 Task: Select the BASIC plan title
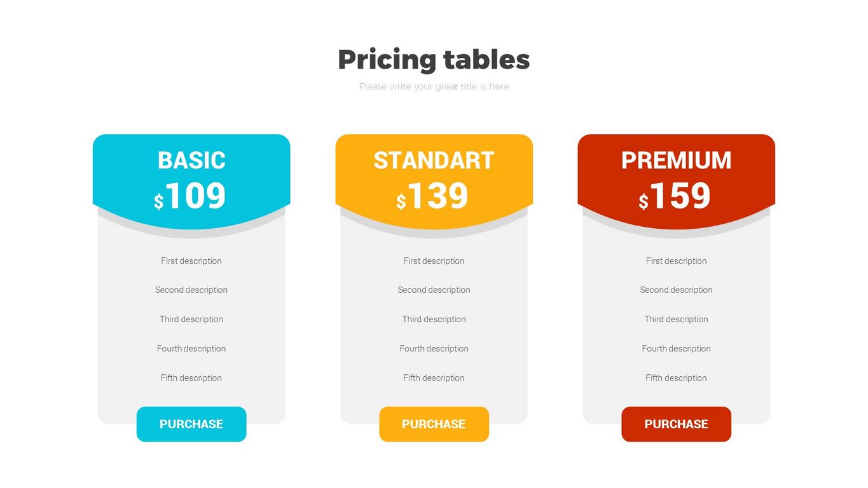coord(191,160)
